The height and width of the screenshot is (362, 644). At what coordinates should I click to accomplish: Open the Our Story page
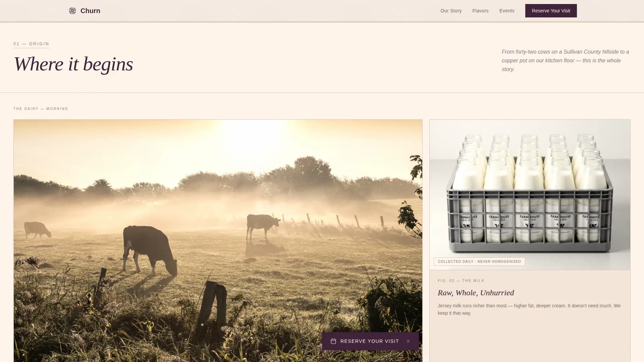(x=451, y=11)
